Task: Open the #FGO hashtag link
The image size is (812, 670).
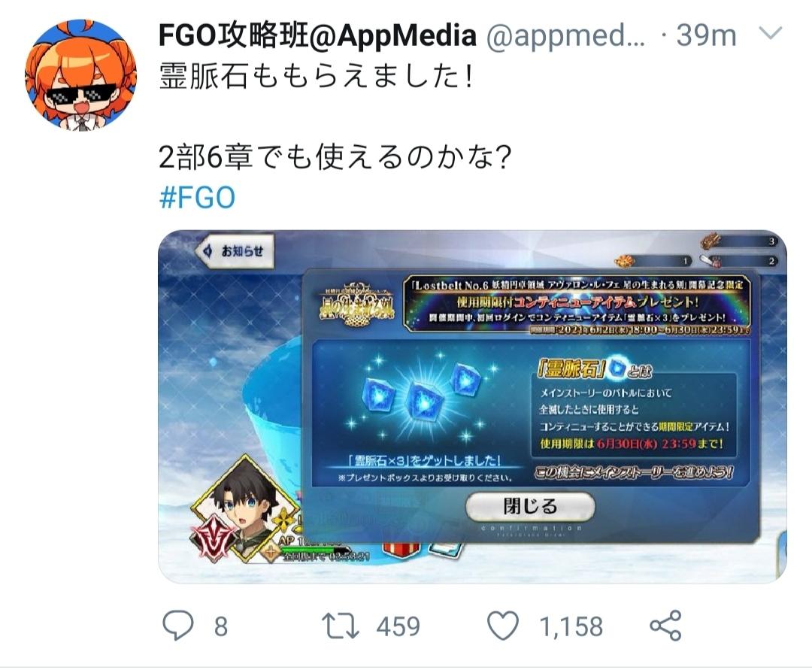Action: pos(197,198)
